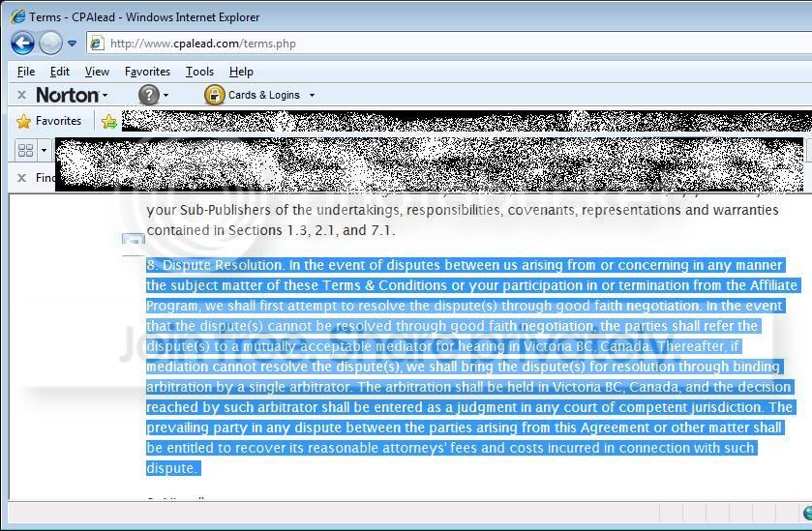Click the Norton help question mark icon
Viewport: 812px width, 531px height.
(x=149, y=95)
